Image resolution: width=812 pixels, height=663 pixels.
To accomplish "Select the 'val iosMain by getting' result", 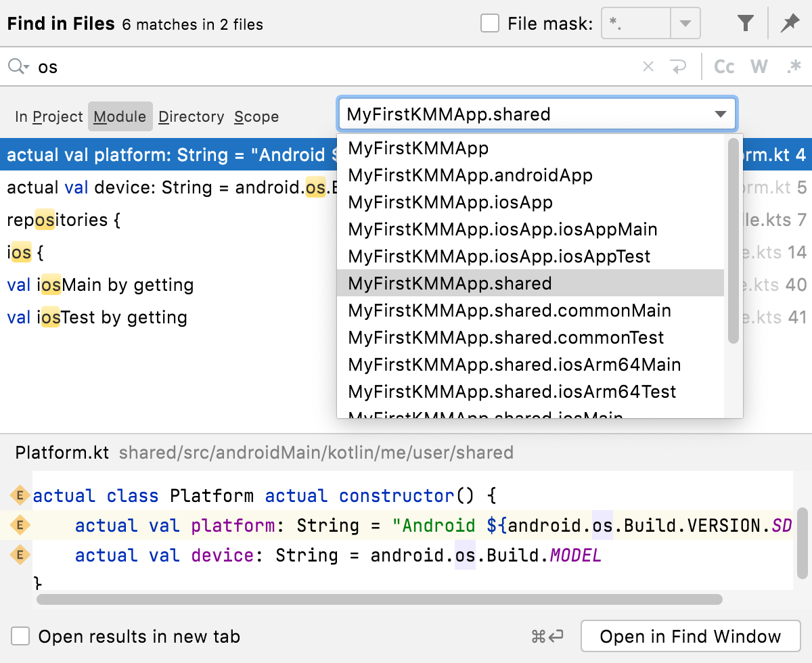I will (100, 285).
